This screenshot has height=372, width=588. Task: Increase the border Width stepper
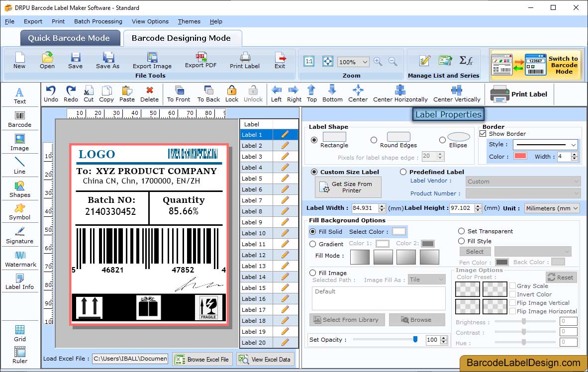(574, 154)
